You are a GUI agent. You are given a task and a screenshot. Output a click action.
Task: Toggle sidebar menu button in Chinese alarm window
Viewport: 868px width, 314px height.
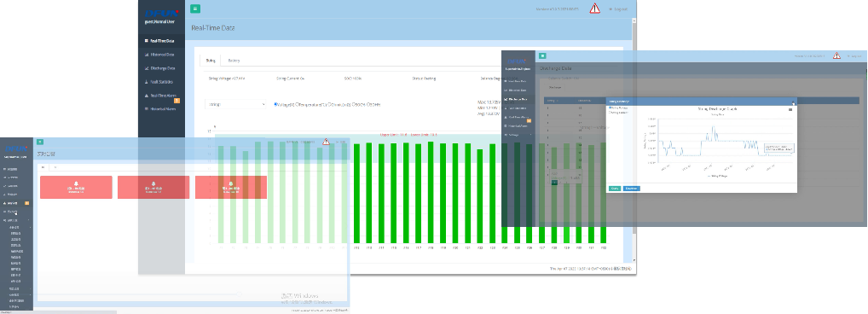pyautogui.click(x=40, y=142)
